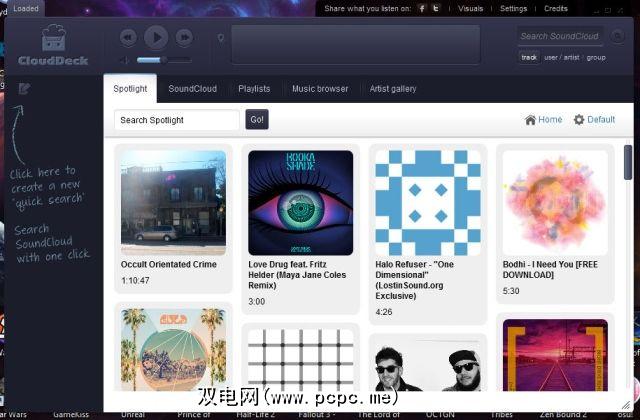Open the two men in sunglasses artwork
The width and height of the screenshot is (640, 420).
[428, 365]
